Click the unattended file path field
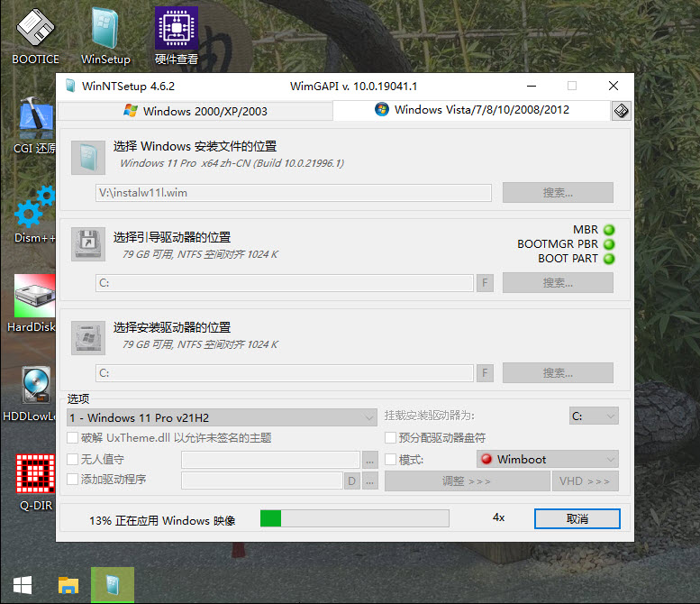This screenshot has width=700, height=604. pos(270,460)
